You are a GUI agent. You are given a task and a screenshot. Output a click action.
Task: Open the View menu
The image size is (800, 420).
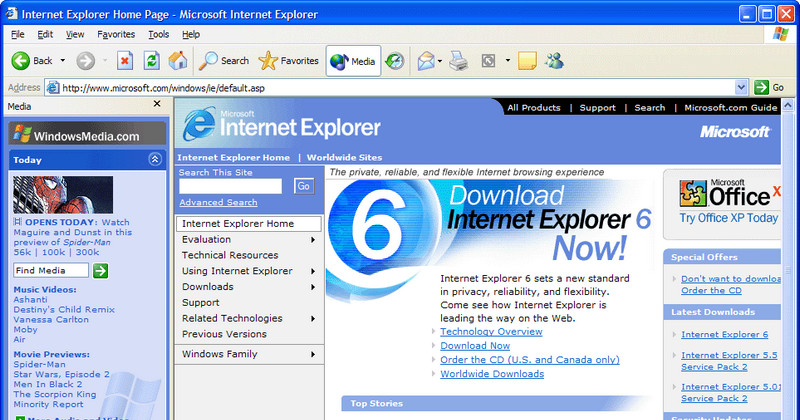pos(75,34)
